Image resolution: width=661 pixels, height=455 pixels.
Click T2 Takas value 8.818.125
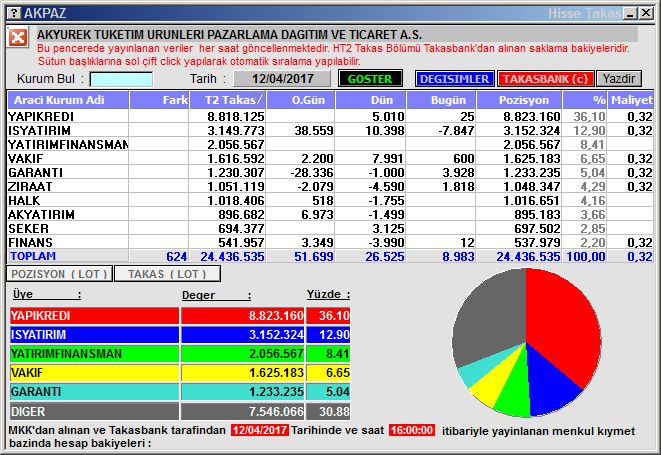coord(236,116)
